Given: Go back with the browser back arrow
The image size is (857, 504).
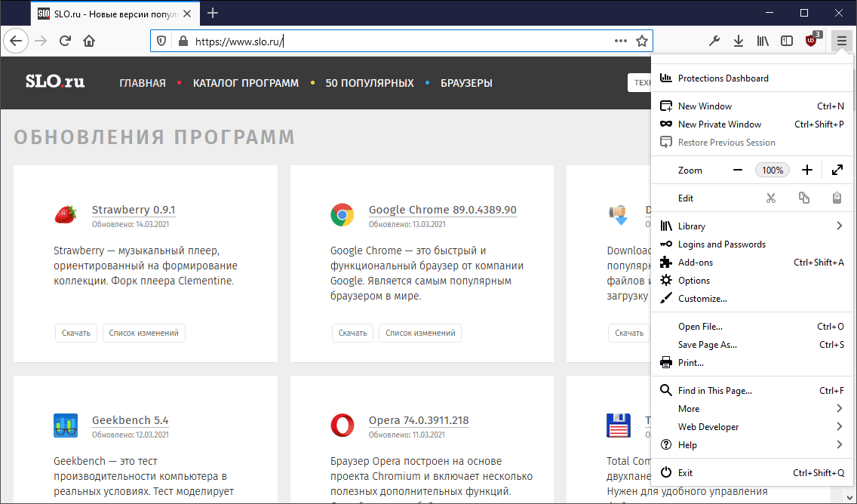Looking at the screenshot, I should click(16, 41).
